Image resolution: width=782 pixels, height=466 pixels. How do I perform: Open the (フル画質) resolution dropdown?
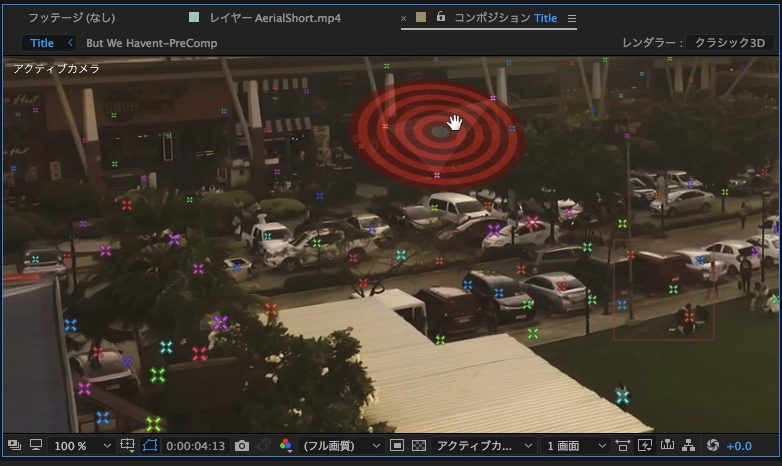[342, 446]
